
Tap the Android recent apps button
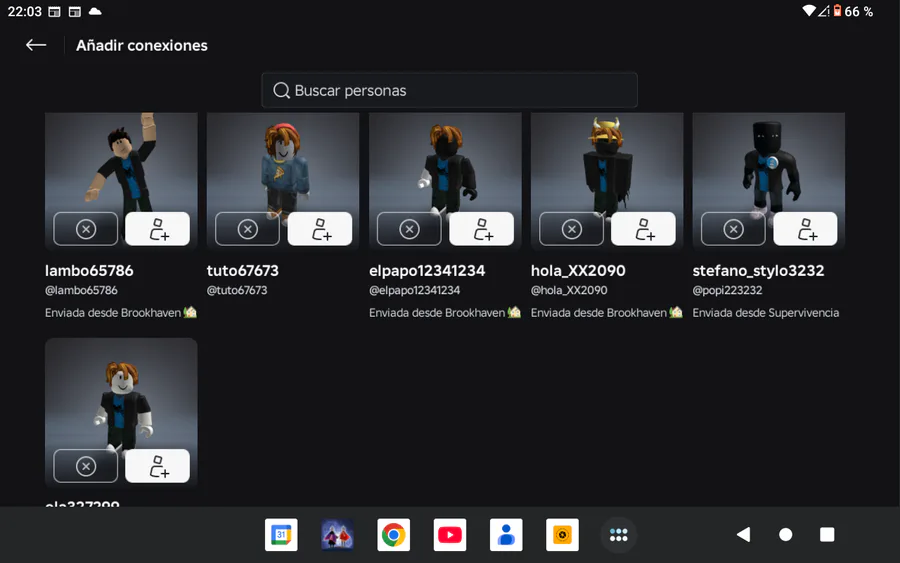coord(827,535)
